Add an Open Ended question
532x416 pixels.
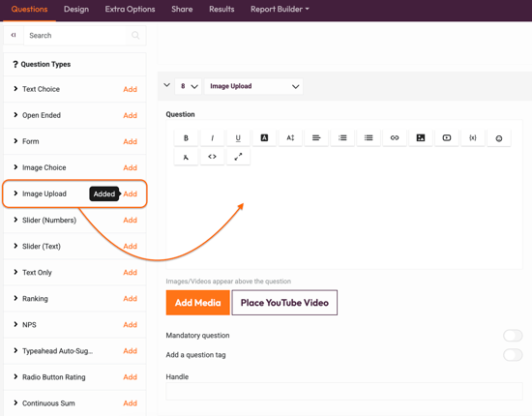coord(130,115)
